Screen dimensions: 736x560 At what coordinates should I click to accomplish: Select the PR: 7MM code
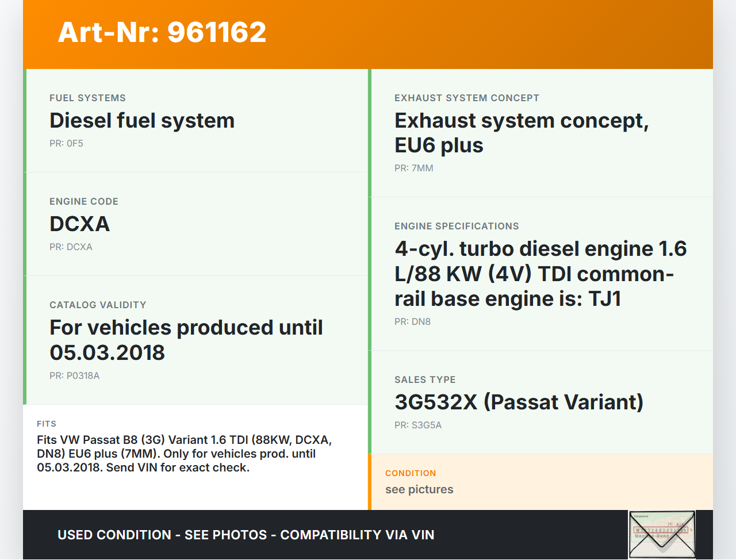coord(413,168)
